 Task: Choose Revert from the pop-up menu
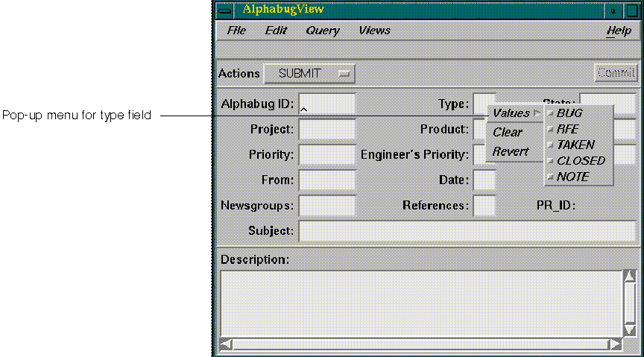click(x=511, y=151)
